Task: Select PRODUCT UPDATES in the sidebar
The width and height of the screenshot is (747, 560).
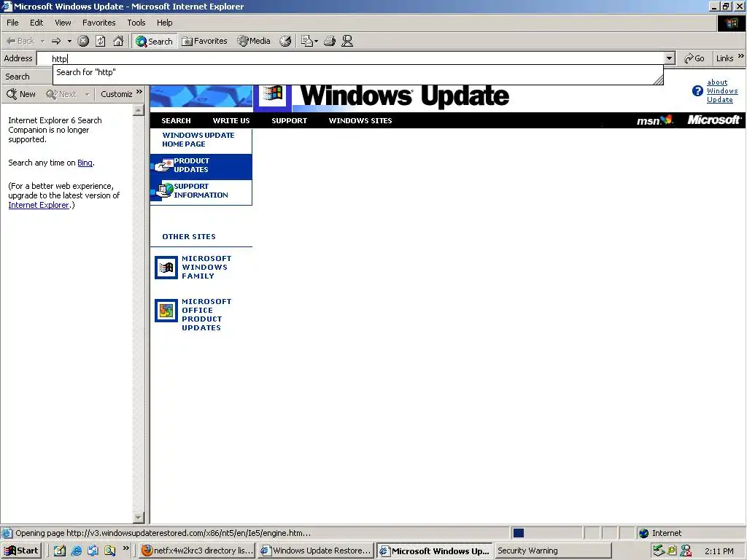Action: pos(201,166)
